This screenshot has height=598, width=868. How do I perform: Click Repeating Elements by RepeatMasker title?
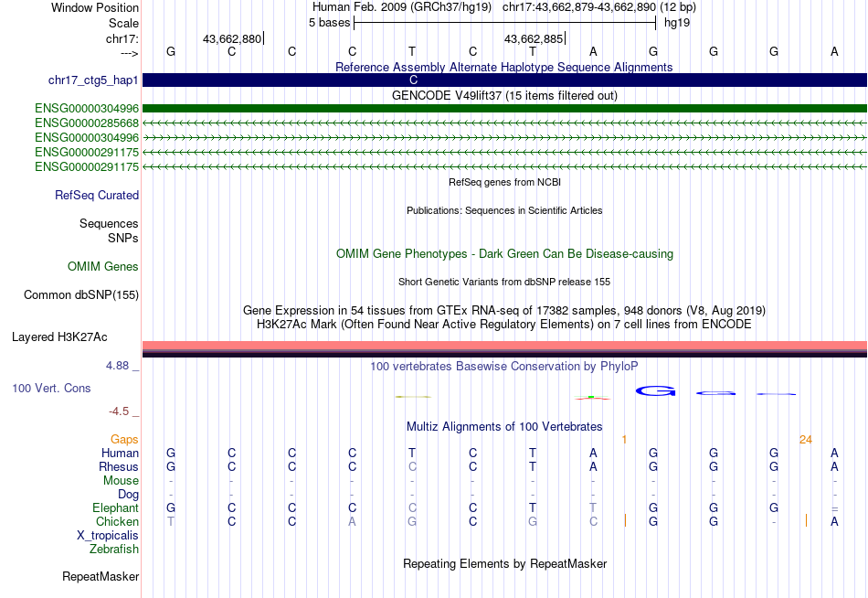(504, 563)
